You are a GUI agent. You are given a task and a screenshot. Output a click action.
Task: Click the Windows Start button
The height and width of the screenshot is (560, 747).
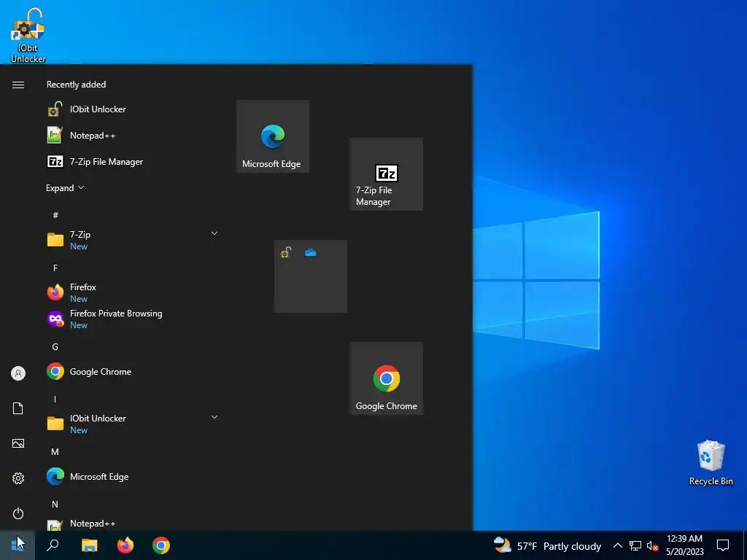pyautogui.click(x=18, y=545)
